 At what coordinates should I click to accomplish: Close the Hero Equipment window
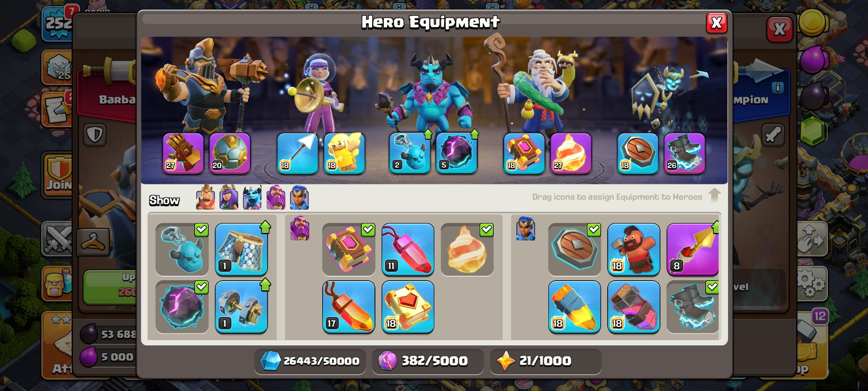(716, 24)
